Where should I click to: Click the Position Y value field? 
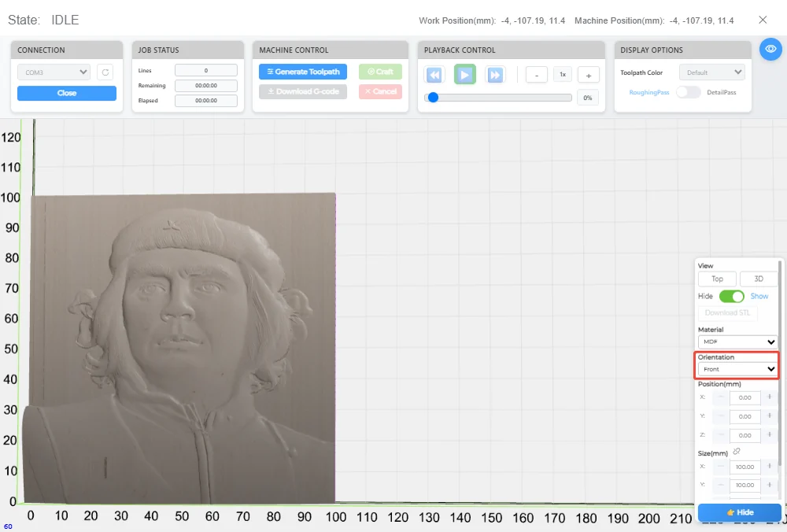click(745, 416)
